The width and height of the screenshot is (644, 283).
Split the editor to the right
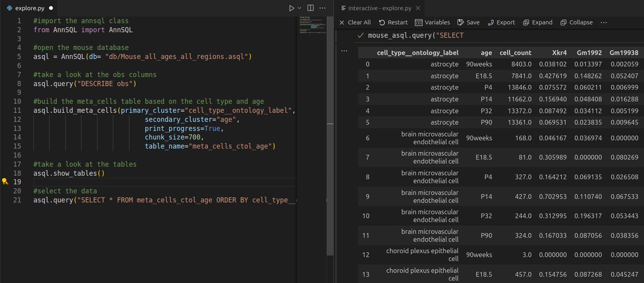pos(311,8)
